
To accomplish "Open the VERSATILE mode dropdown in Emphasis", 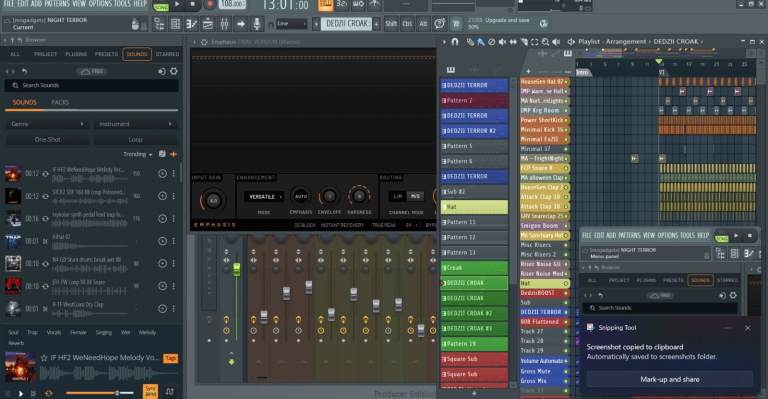I will pos(264,197).
